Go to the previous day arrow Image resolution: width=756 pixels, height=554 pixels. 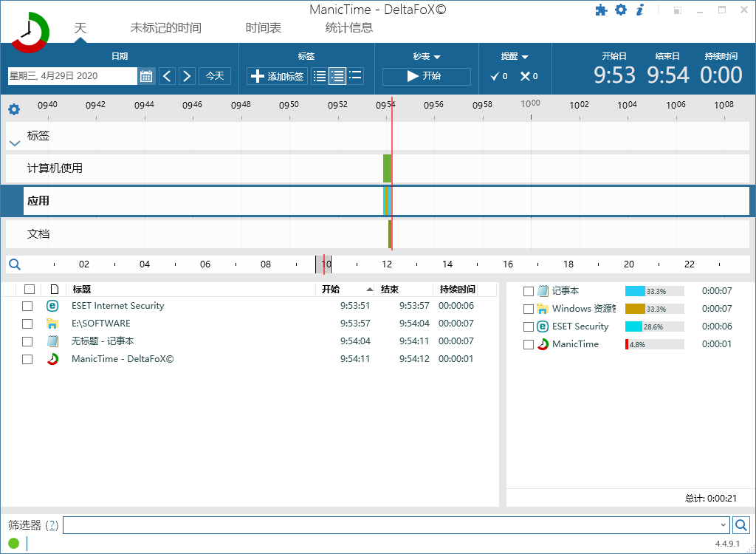pos(168,76)
